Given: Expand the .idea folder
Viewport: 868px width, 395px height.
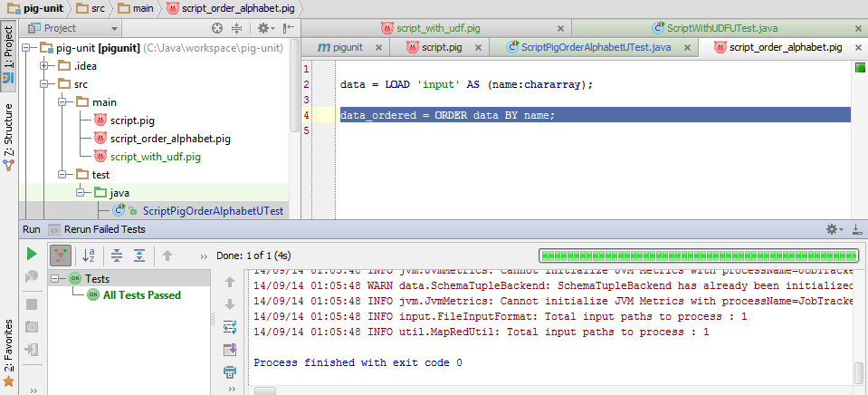Looking at the screenshot, I should click(43, 65).
